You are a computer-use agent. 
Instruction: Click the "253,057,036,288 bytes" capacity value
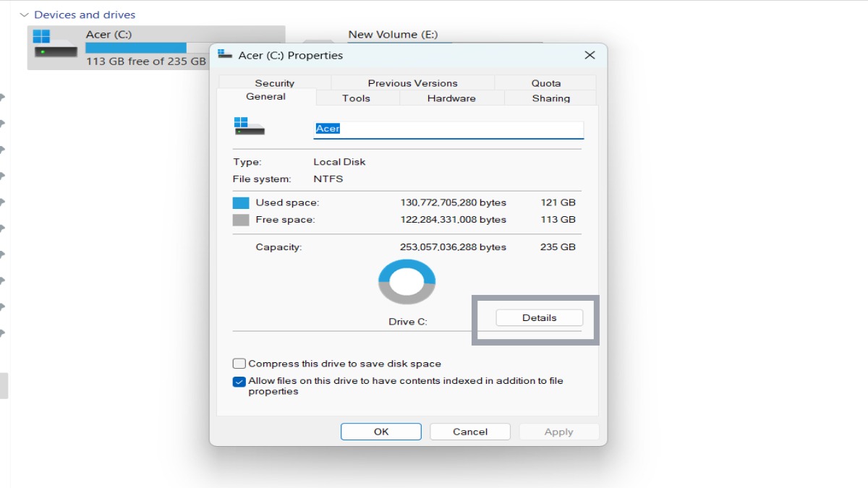[x=454, y=247]
